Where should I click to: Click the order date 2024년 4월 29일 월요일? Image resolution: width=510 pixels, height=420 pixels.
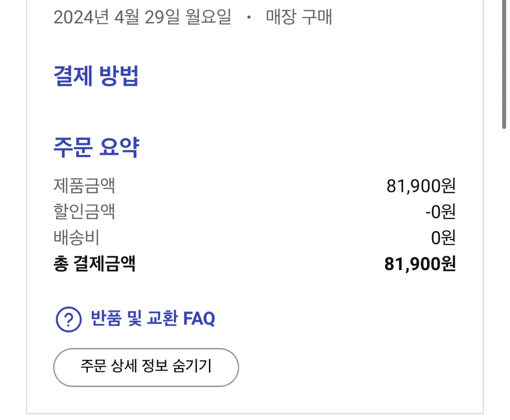coord(142,17)
